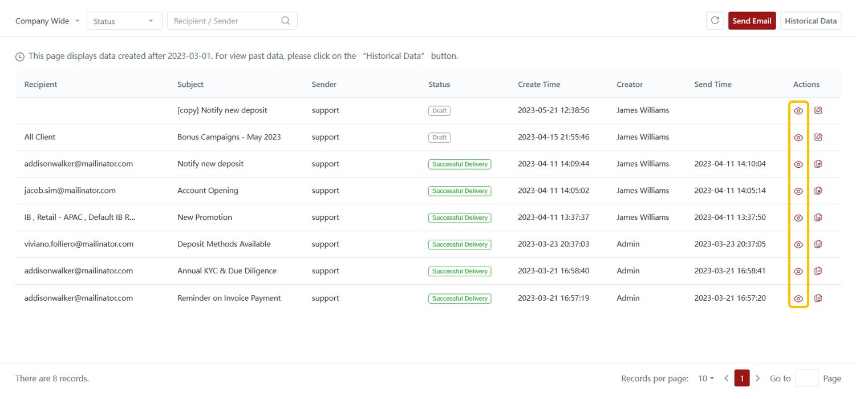Click the Go to page number input
Screen dimensions: 868x399
pyautogui.click(x=806, y=378)
